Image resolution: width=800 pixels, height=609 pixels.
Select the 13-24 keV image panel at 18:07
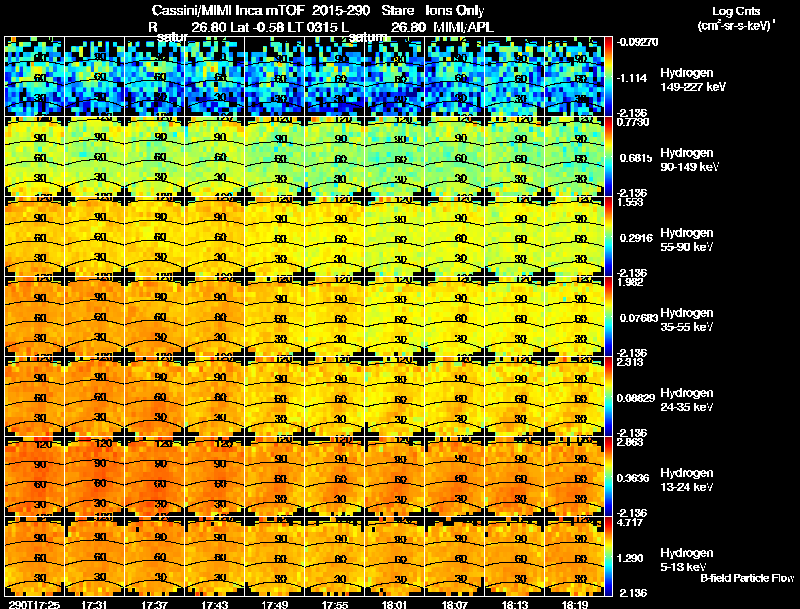click(x=455, y=477)
